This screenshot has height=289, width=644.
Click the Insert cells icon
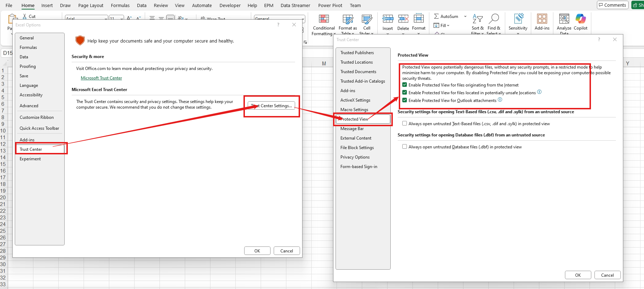(x=388, y=19)
